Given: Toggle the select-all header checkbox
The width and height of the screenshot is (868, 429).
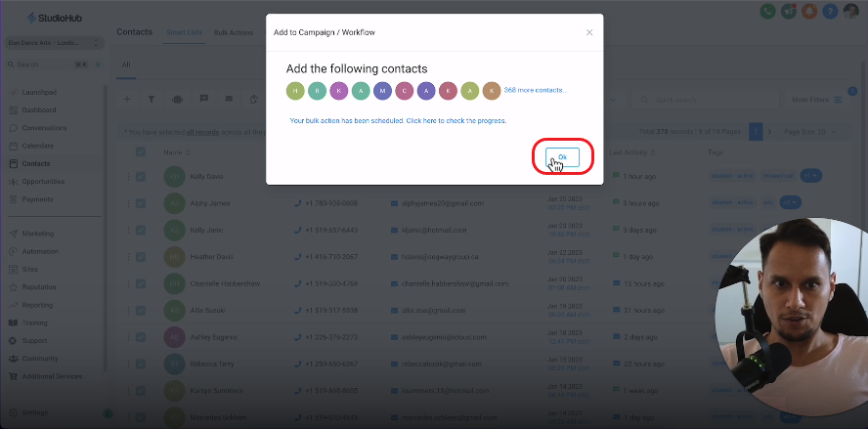Looking at the screenshot, I should tap(141, 152).
